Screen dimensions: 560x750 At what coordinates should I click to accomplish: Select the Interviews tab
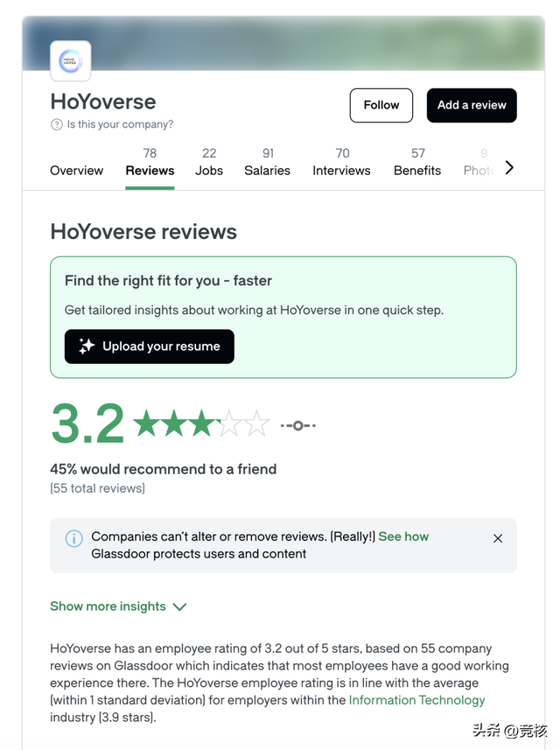(341, 163)
